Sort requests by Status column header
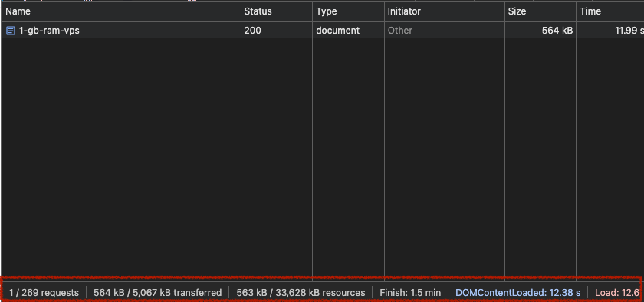 click(x=277, y=11)
